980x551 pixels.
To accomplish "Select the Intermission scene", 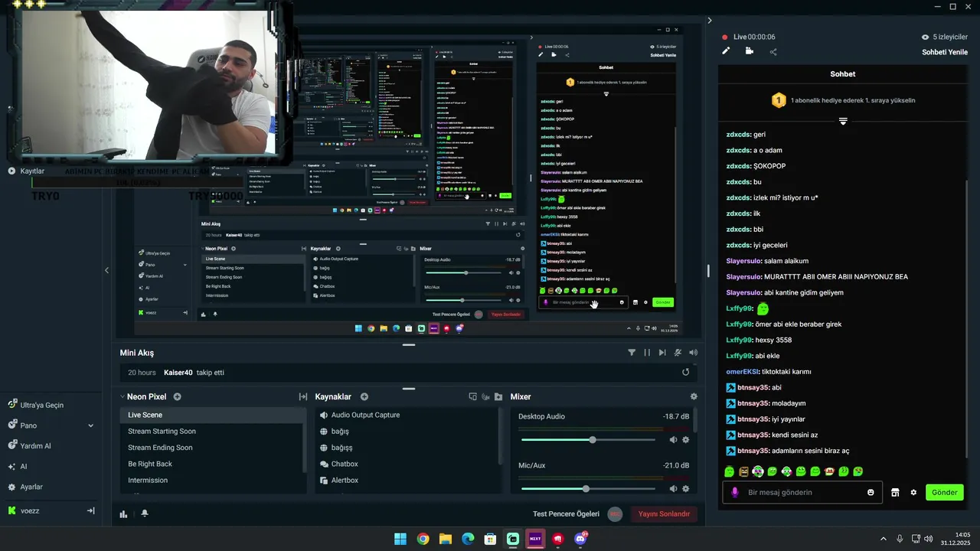I will [211, 480].
